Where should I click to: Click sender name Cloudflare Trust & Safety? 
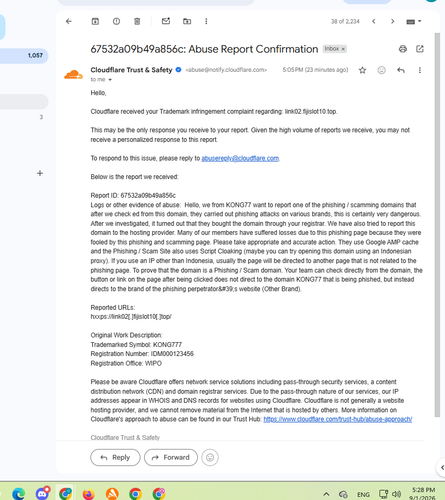point(131,70)
